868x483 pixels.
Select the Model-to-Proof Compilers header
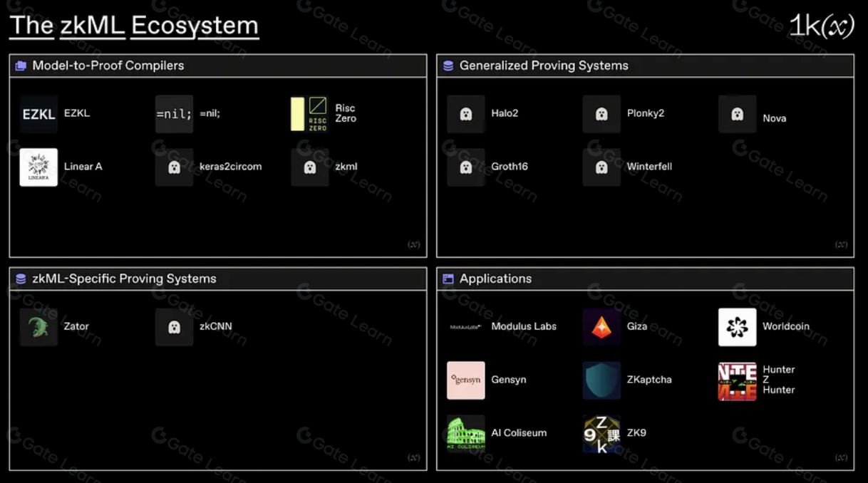[x=108, y=66]
